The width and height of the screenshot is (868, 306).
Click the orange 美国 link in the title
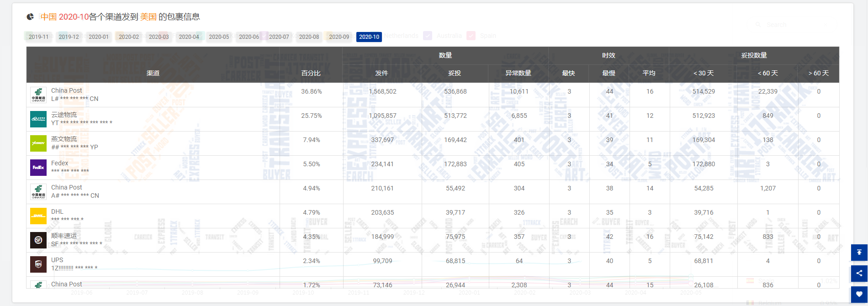click(x=148, y=17)
